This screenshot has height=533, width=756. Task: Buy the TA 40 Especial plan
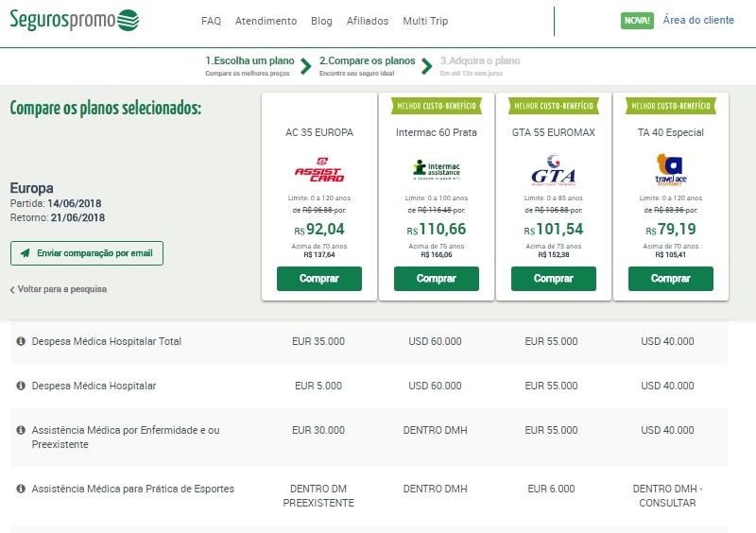click(x=671, y=279)
